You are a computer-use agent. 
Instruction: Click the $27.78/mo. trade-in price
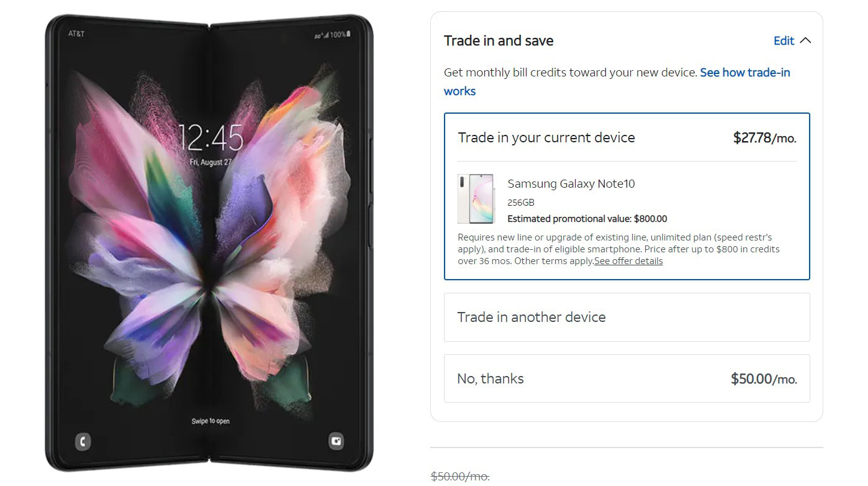pyautogui.click(x=764, y=137)
